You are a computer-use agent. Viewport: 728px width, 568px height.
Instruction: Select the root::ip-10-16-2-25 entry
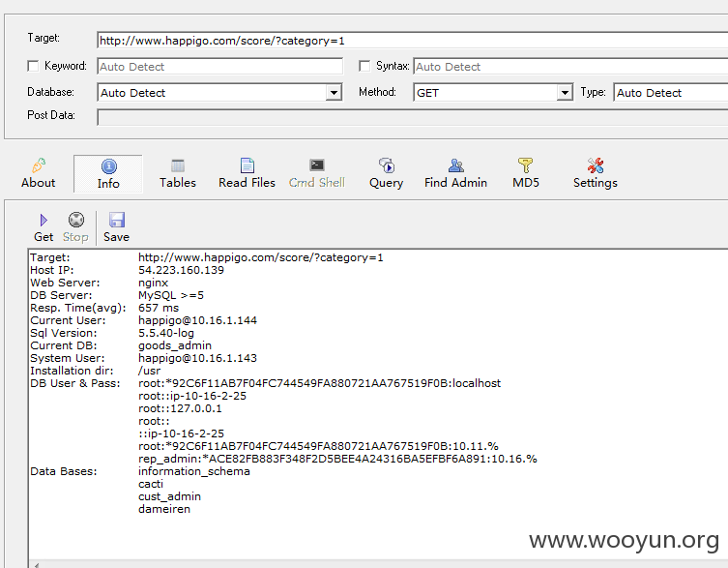click(x=192, y=396)
